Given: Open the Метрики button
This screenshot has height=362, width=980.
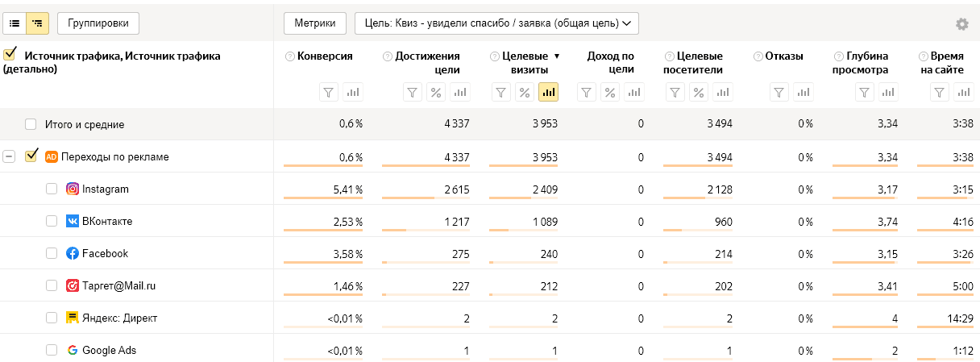Looking at the screenshot, I should pos(314,23).
